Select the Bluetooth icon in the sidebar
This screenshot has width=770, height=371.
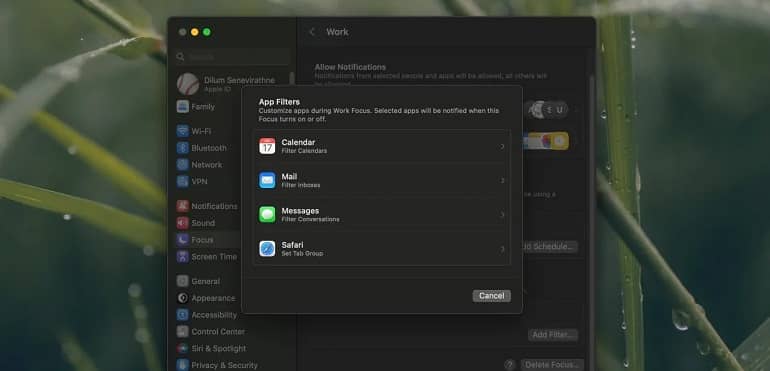pos(183,148)
